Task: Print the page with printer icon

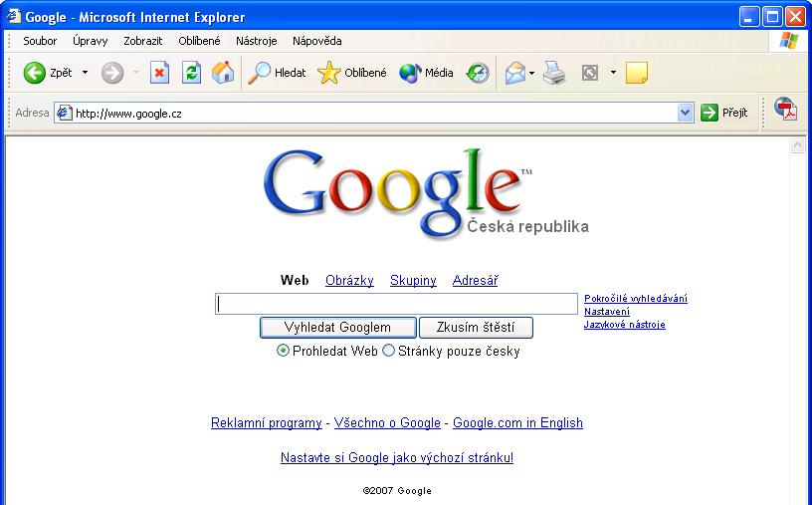Action: click(554, 73)
